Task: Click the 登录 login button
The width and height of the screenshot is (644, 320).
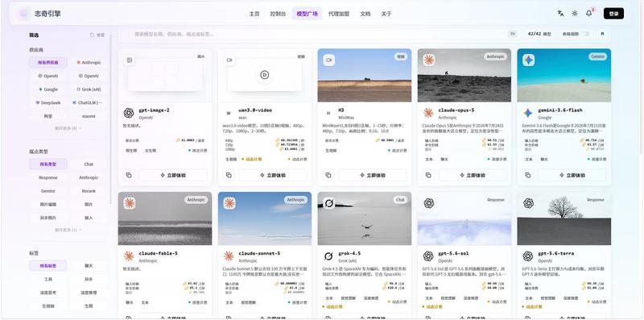Action: click(x=613, y=14)
